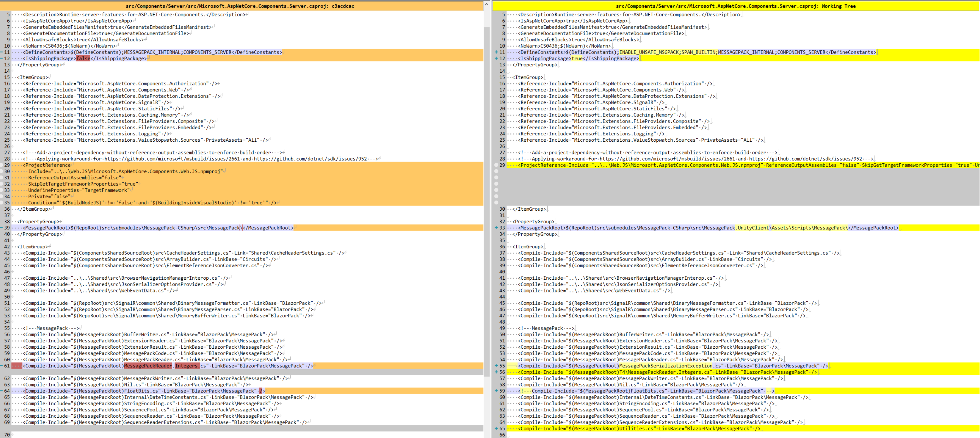This screenshot has width=980, height=438.
Task: Click the minus marker beside line 12, left pane
Action: pos(1,58)
